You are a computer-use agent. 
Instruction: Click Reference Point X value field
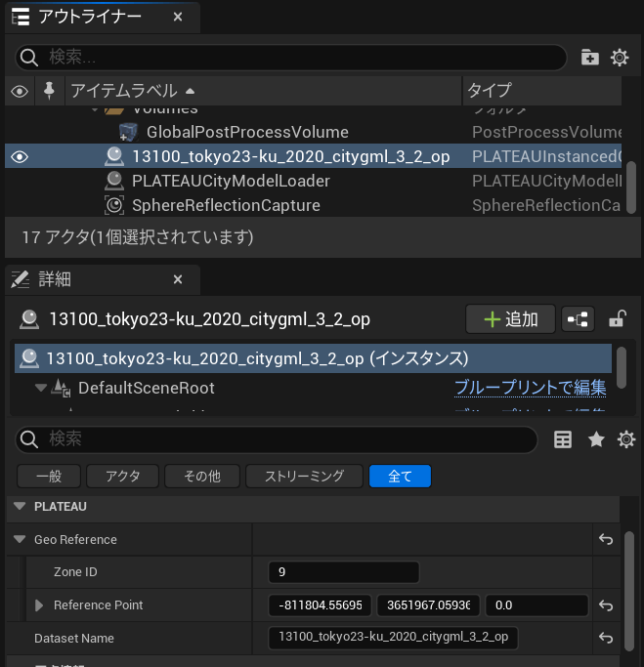[321, 605]
